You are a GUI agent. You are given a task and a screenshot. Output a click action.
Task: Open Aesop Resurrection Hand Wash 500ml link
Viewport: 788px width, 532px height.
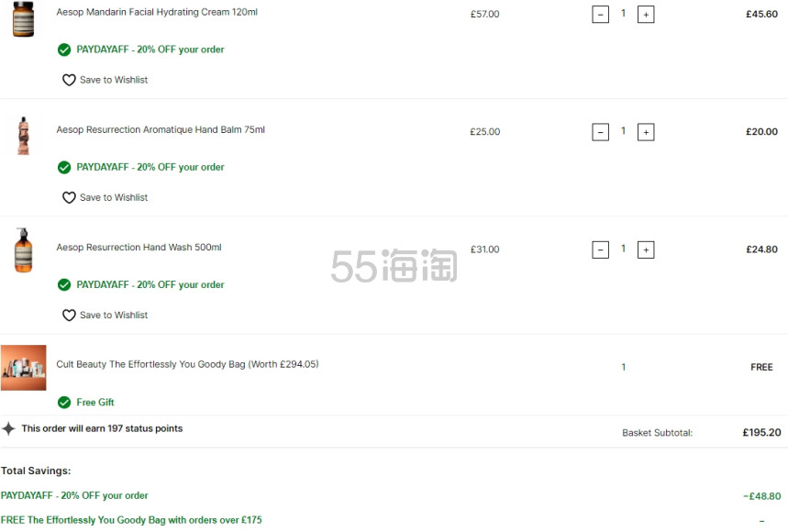pos(139,247)
